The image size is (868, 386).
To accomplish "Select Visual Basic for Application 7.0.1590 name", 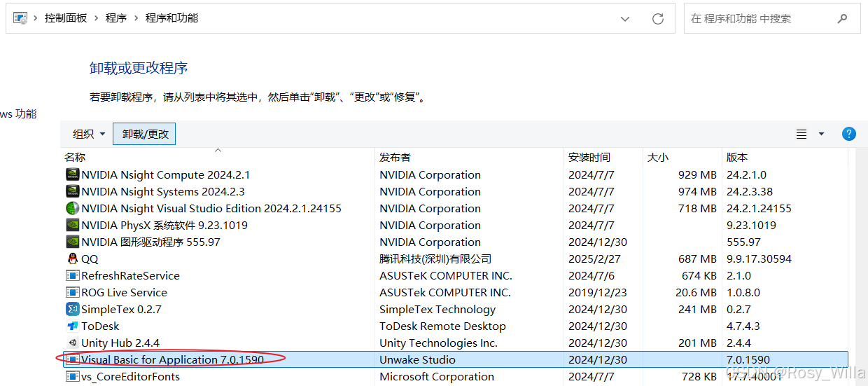I will 172,360.
